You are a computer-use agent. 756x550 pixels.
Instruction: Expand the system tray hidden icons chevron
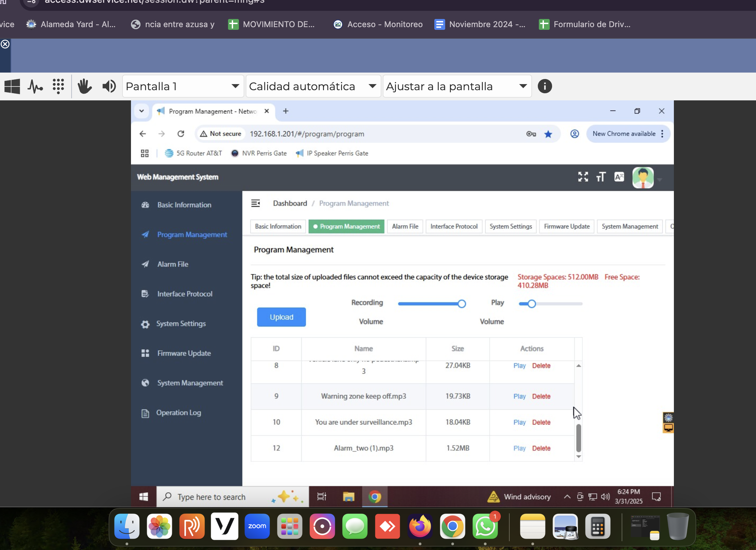pos(567,497)
